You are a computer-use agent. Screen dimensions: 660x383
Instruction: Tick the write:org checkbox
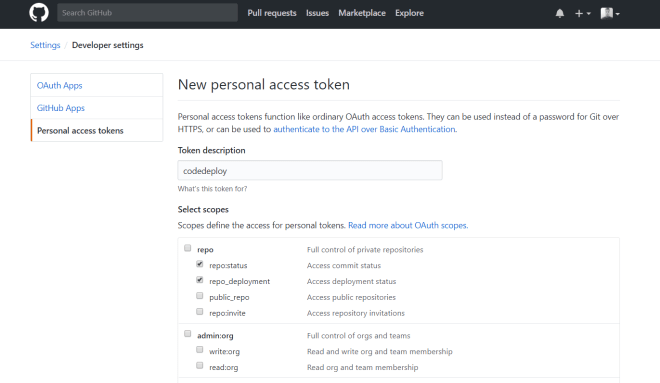[200, 350]
